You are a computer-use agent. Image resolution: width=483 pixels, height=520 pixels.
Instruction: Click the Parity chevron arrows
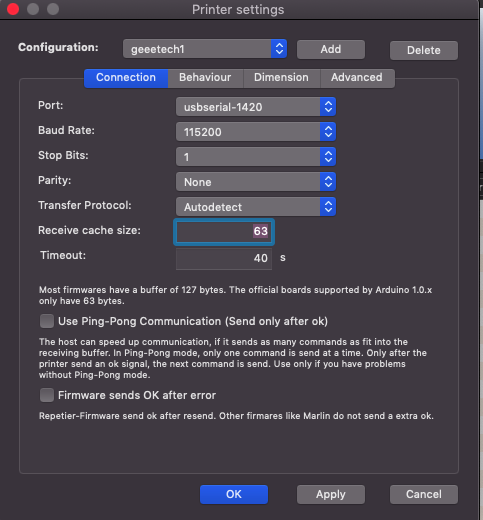(328, 182)
